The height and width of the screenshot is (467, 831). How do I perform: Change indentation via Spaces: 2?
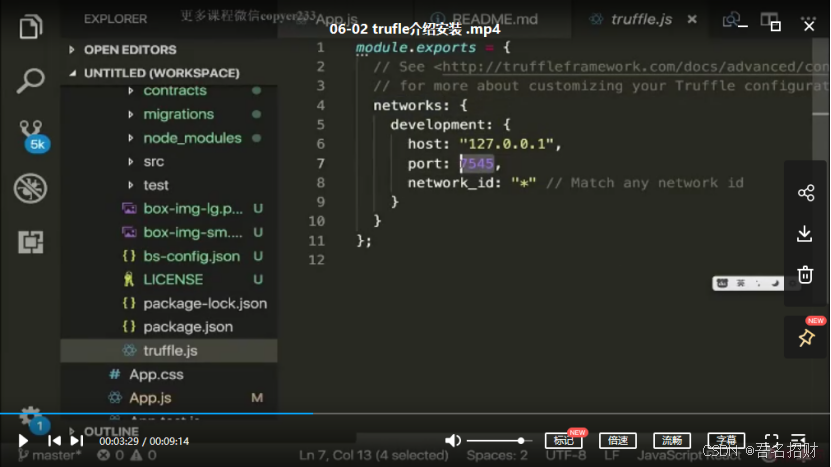coord(497,455)
